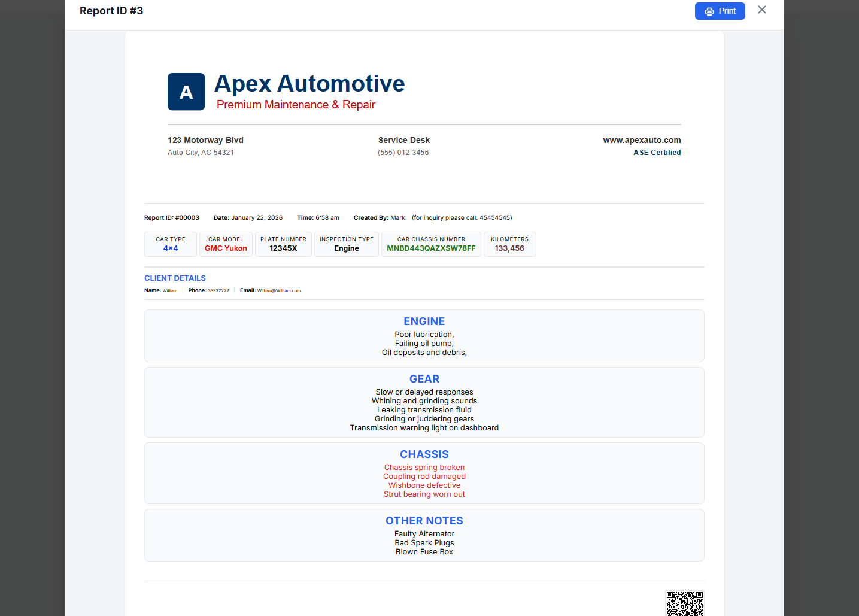Close the report dialog
859x616 pixels.
(x=761, y=10)
